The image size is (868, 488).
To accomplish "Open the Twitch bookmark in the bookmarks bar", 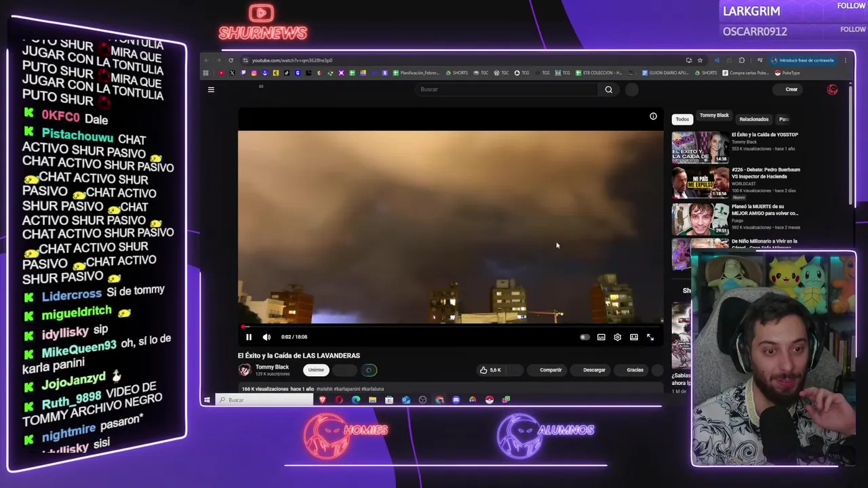I will coord(243,73).
